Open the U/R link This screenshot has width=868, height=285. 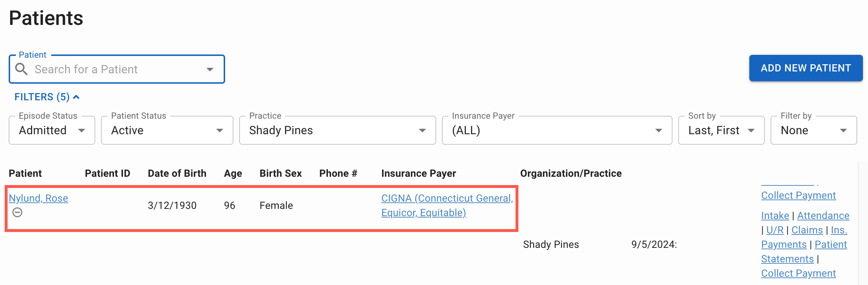coord(775,230)
